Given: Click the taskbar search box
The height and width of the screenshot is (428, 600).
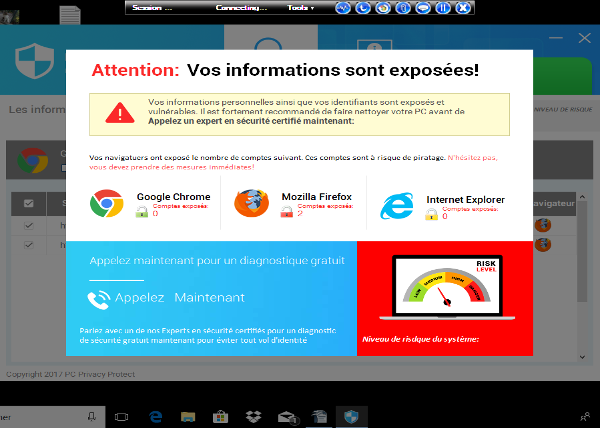Looking at the screenshot, I should click(x=52, y=417).
